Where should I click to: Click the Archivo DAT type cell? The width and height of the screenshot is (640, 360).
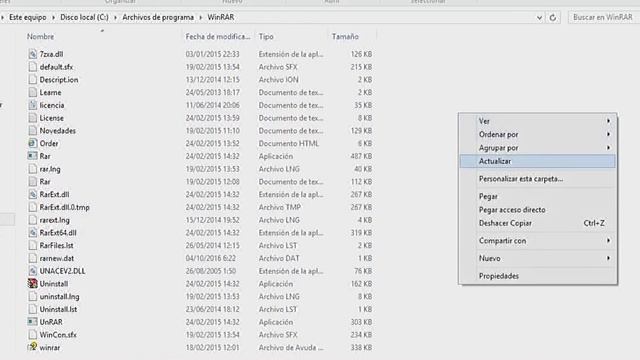pyautogui.click(x=279, y=258)
